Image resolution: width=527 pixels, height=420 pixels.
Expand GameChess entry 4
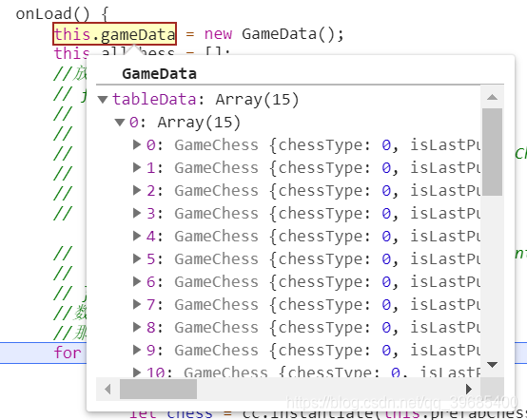[x=137, y=236]
